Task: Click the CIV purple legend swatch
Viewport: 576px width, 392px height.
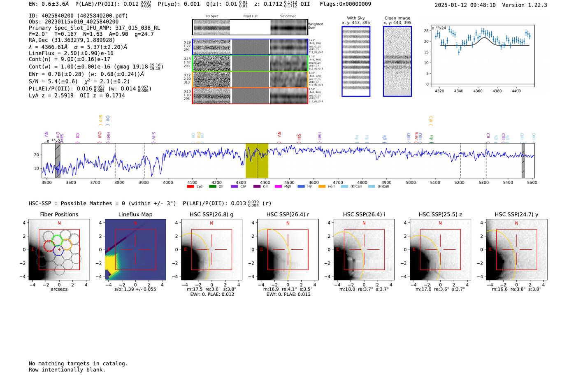Action: (x=234, y=186)
